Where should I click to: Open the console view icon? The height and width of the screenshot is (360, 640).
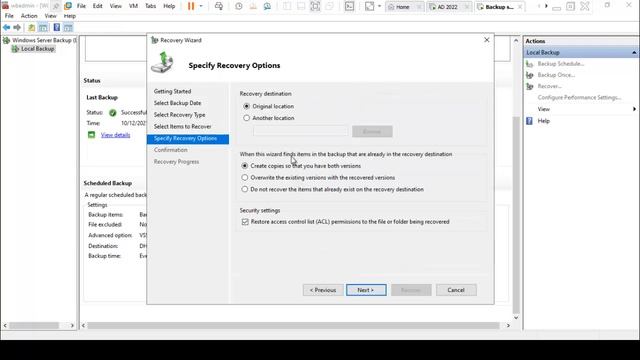[349, 6]
